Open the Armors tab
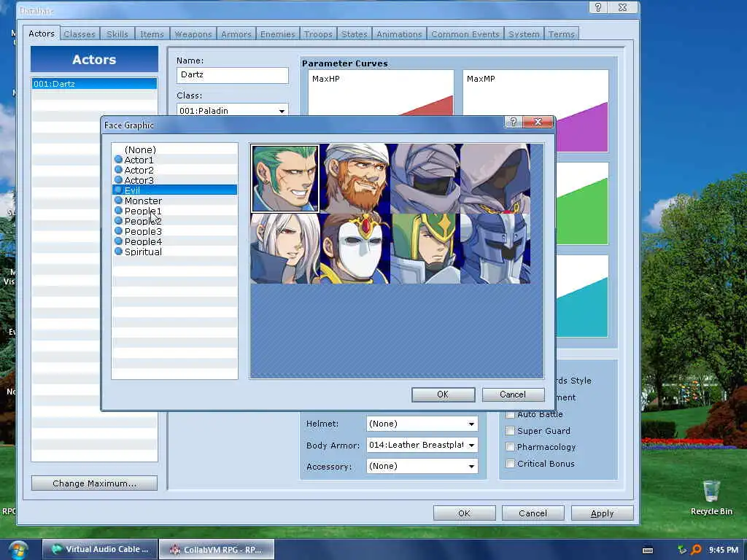This screenshot has height=560, width=747. 236,34
